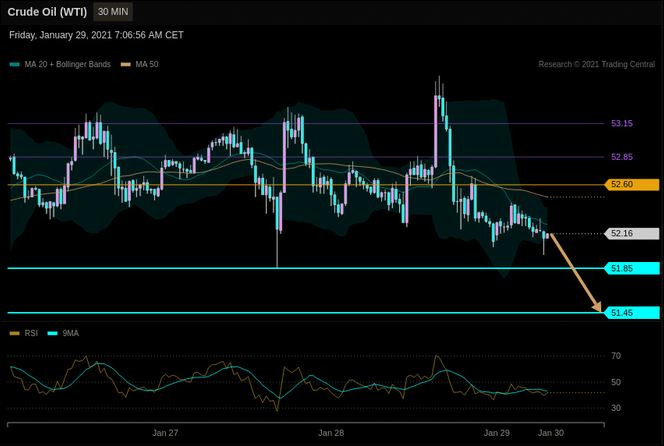Click the MA 20 + Bollinger Bands legend label
The height and width of the screenshot is (446, 664).
tap(67, 64)
